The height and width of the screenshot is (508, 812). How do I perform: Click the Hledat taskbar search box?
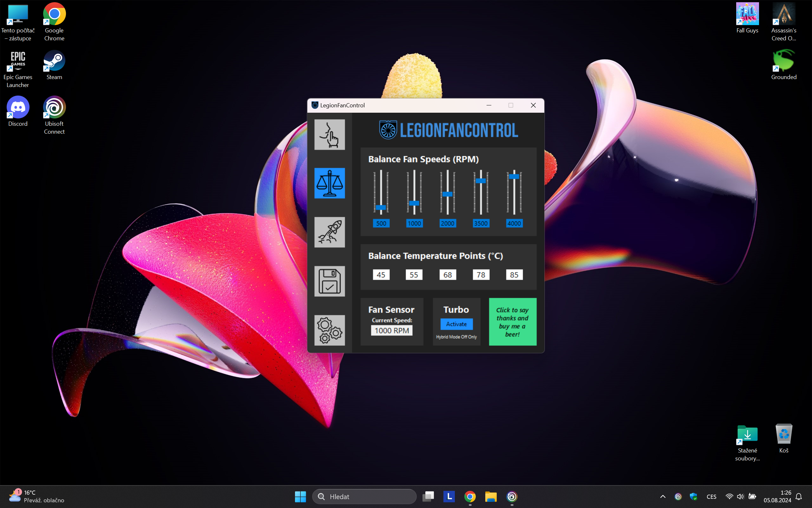point(364,497)
